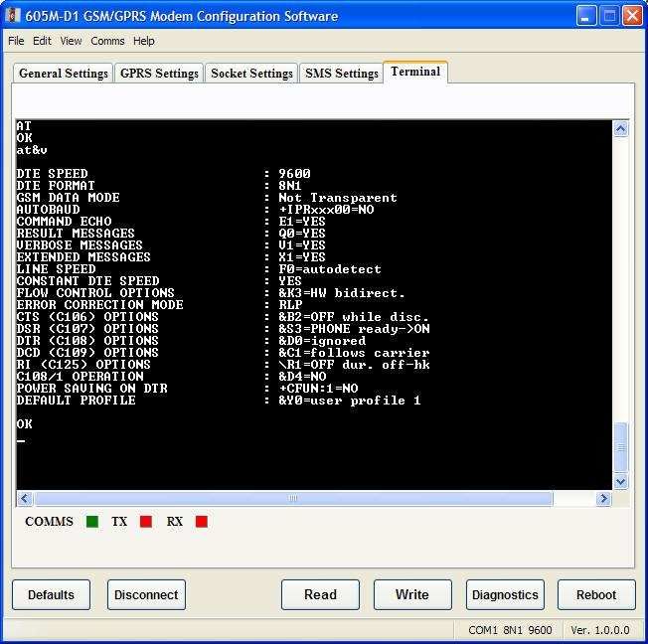Open the Edit menu
The image size is (648, 644).
pos(42,41)
